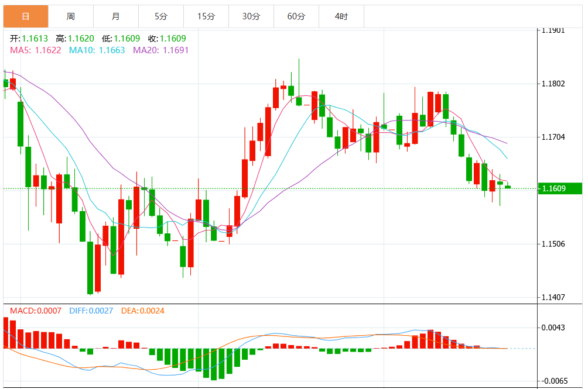Screen dimensions: 588x389
Task: Open the 15分 timeframe tab
Action: (206, 16)
